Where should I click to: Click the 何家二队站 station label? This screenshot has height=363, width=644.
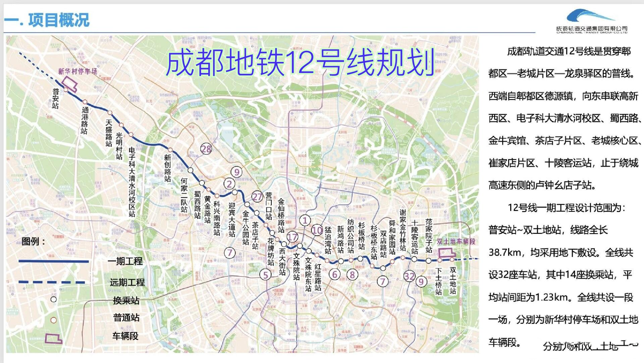pos(184,195)
